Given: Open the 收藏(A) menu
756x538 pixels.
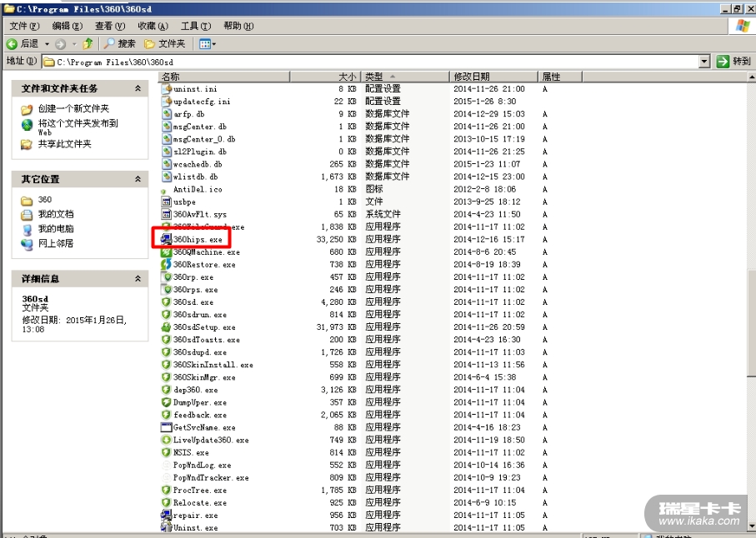Looking at the screenshot, I should click(153, 26).
